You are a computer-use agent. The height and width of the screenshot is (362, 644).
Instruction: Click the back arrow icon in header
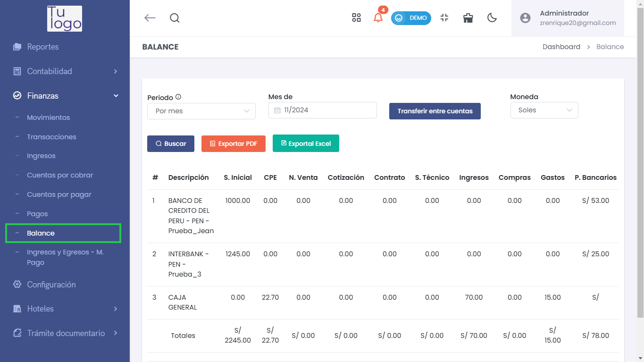150,18
